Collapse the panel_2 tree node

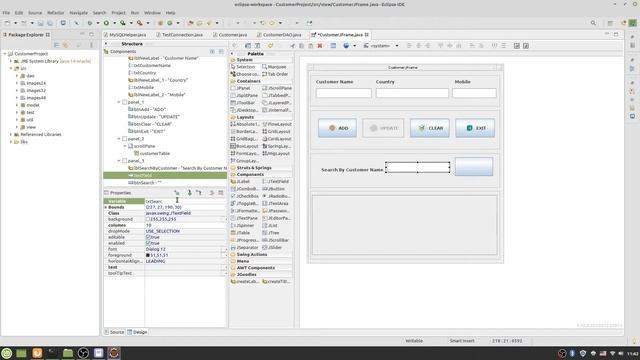[119, 139]
